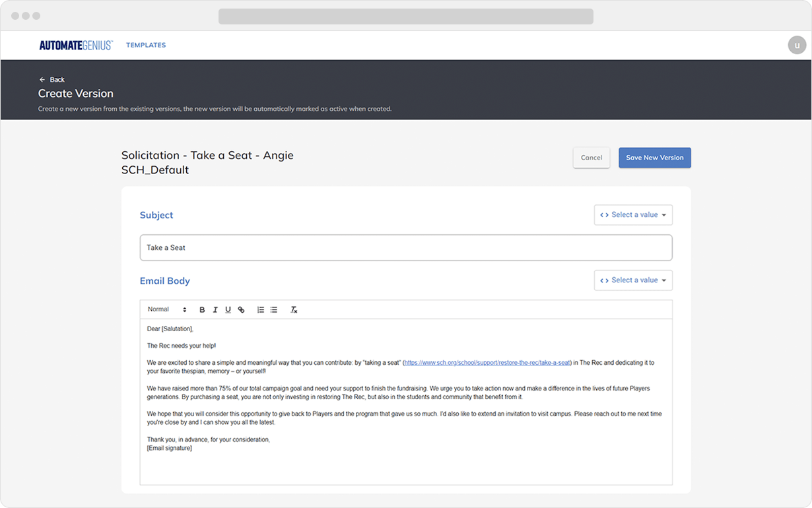Toggle bold formatting in email body toolbar
Viewport: 812px width, 508px height.
point(202,310)
